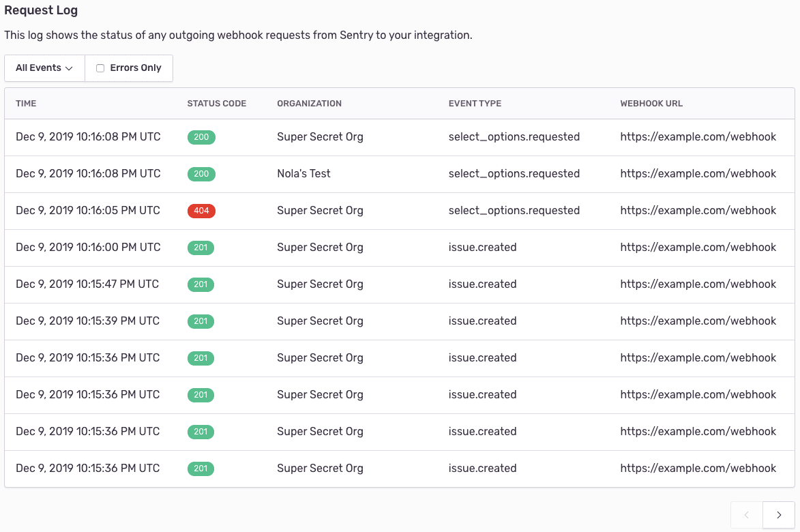
Task: Click the red 404 status badge
Action: [201, 211]
